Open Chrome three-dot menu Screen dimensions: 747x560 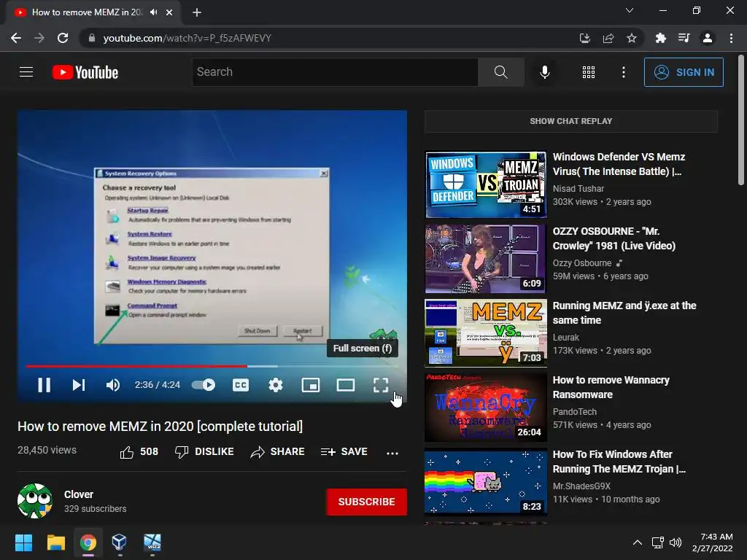(731, 38)
